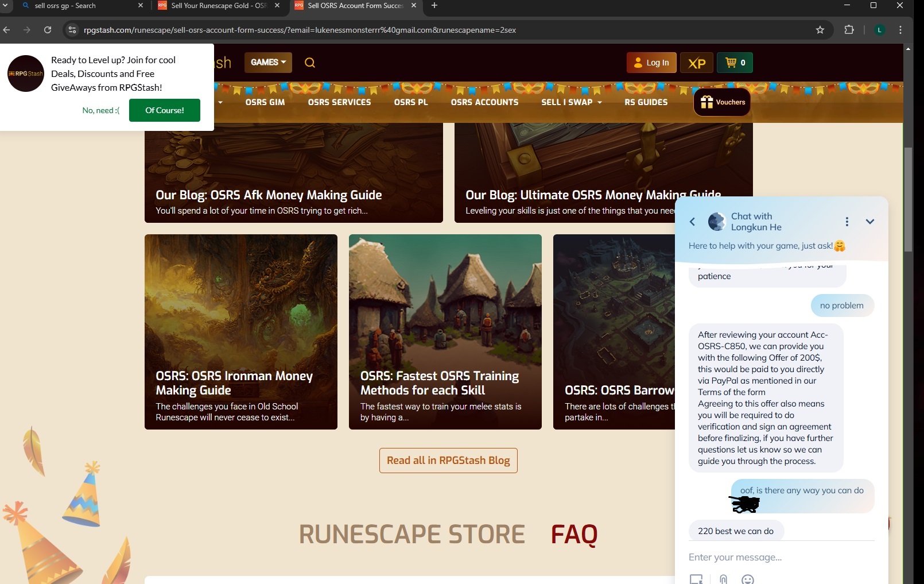Click the chat message input field
Viewport: 924px width, 584px height.
[781, 557]
